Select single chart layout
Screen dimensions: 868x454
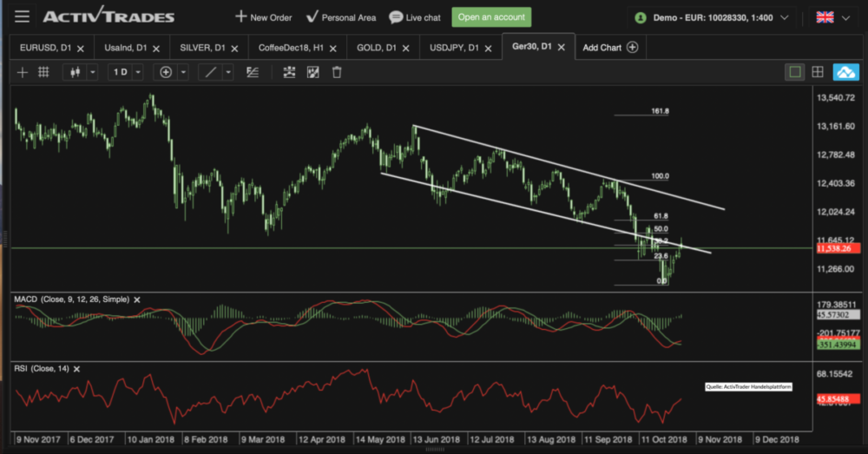tap(795, 72)
